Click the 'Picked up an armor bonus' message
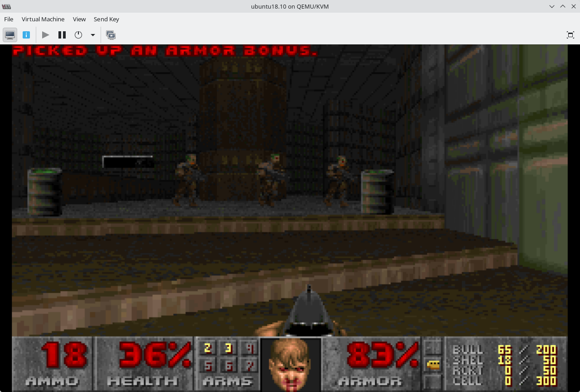 pyautogui.click(x=165, y=50)
